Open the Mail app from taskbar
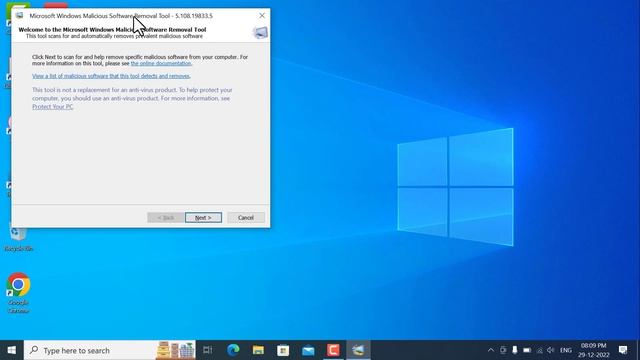 click(308, 350)
